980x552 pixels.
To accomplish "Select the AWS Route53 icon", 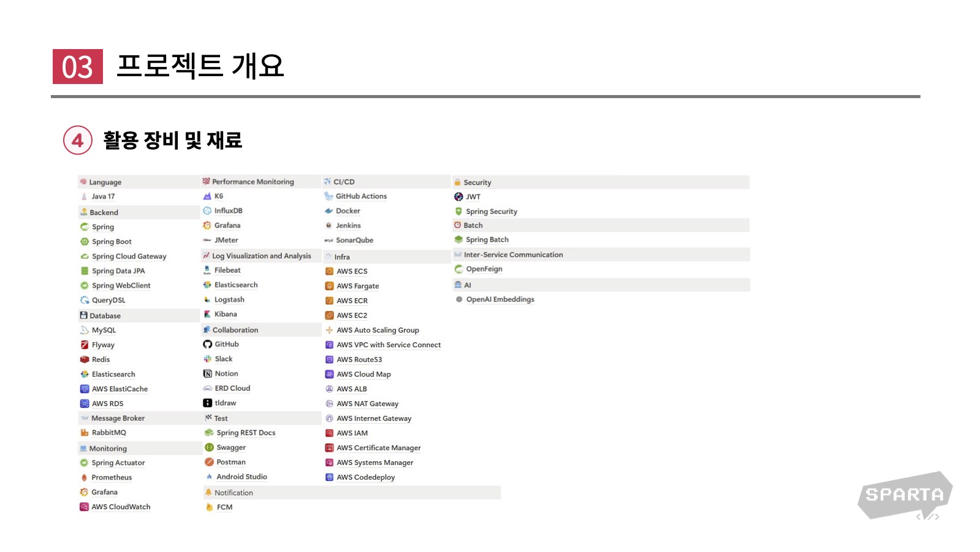I will 329,359.
